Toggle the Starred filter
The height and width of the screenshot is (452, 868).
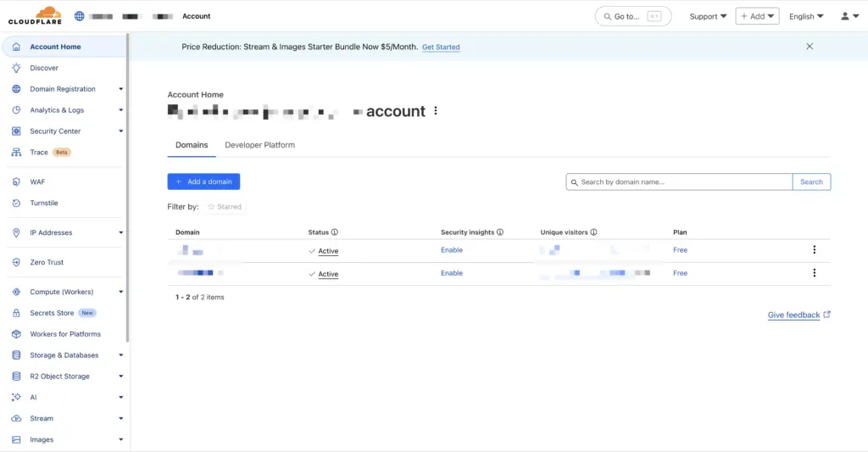pyautogui.click(x=224, y=207)
